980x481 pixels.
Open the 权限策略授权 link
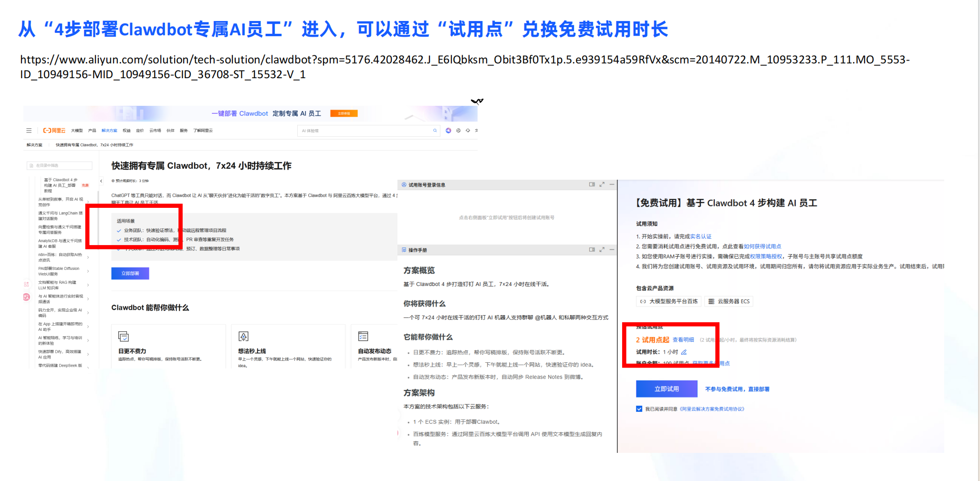pyautogui.click(x=766, y=256)
